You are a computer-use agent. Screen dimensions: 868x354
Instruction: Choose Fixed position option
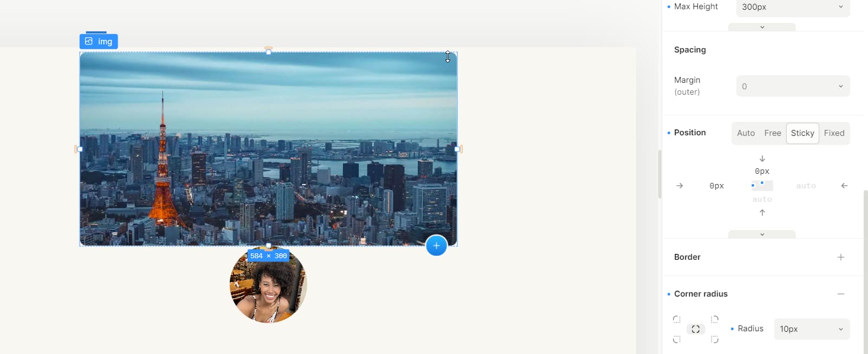[x=834, y=133]
